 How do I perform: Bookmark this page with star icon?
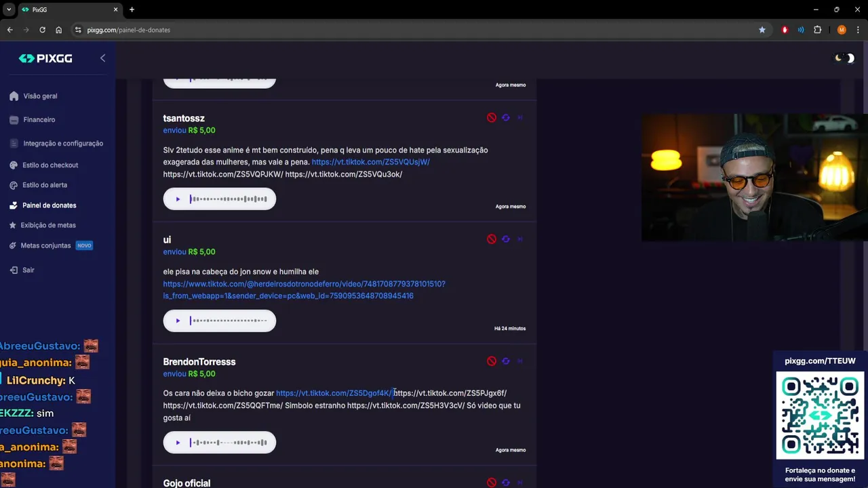coord(762,30)
